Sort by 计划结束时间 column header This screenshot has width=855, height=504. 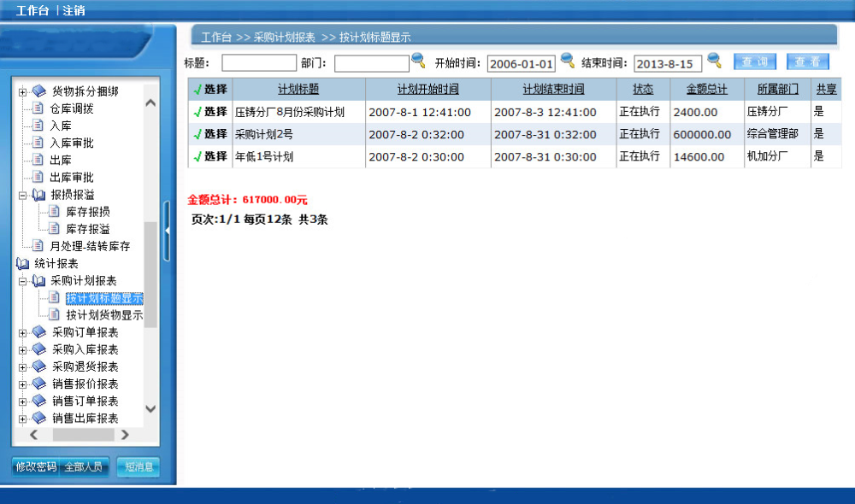[553, 89]
